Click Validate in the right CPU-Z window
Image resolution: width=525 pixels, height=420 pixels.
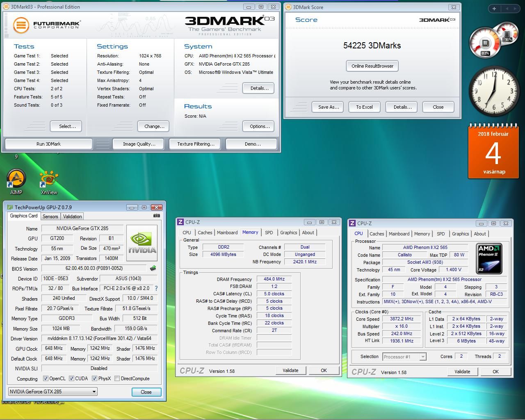pyautogui.click(x=462, y=372)
